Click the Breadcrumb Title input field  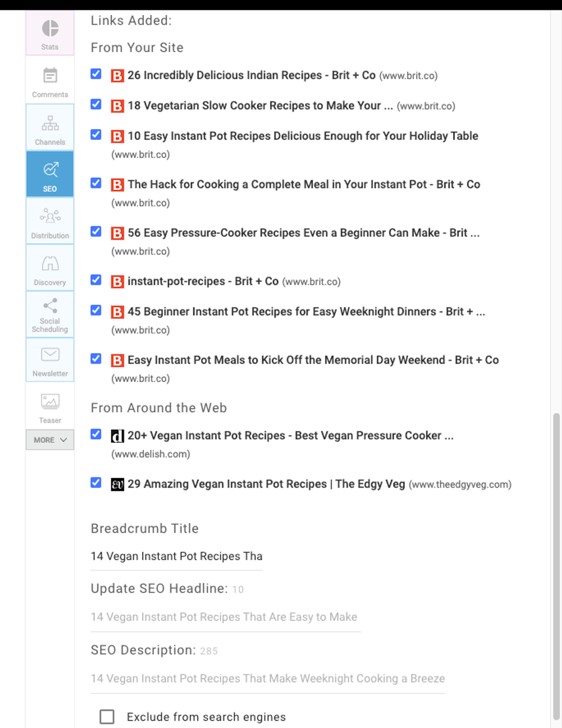tap(176, 556)
